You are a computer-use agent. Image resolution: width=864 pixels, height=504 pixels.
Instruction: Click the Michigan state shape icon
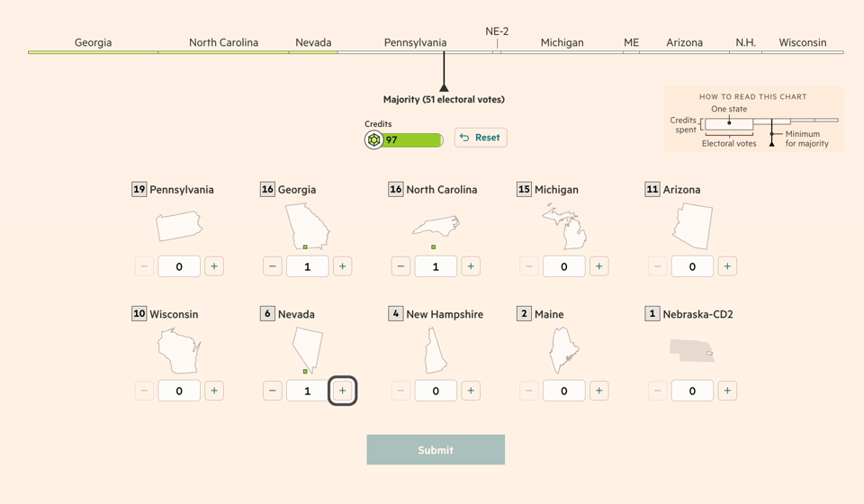pos(564,226)
